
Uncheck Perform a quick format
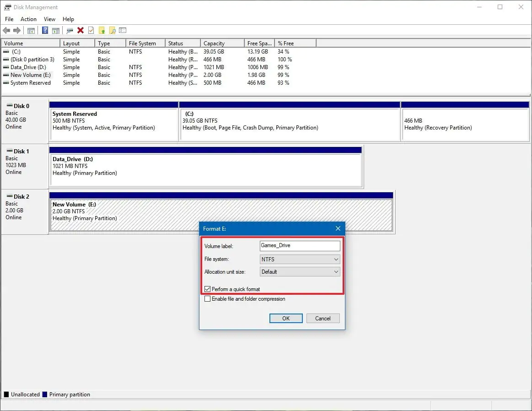tap(208, 289)
